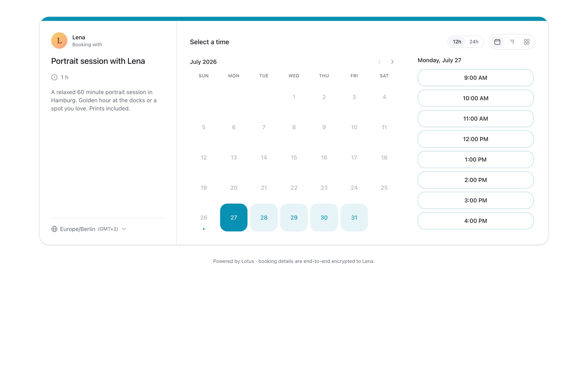Image resolution: width=588 pixels, height=368 pixels.
Task: Book the 3:00 PM slot
Action: [475, 201]
